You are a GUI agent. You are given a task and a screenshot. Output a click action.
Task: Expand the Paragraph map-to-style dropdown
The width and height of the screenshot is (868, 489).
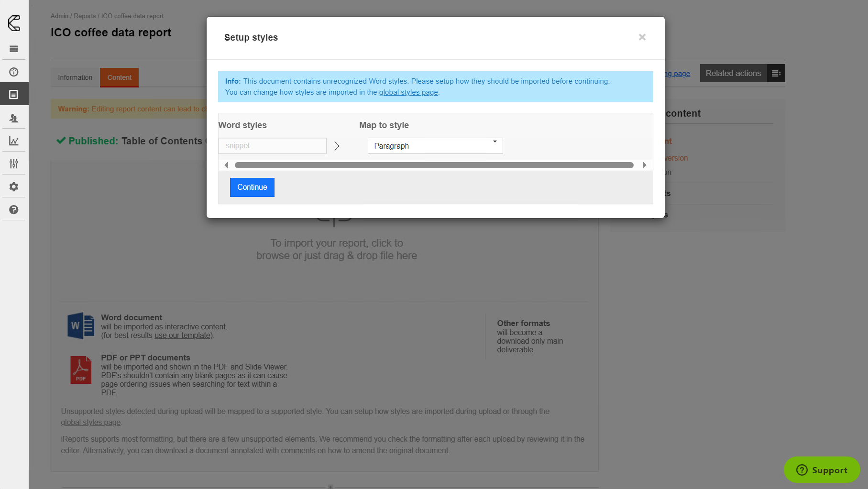pos(435,146)
